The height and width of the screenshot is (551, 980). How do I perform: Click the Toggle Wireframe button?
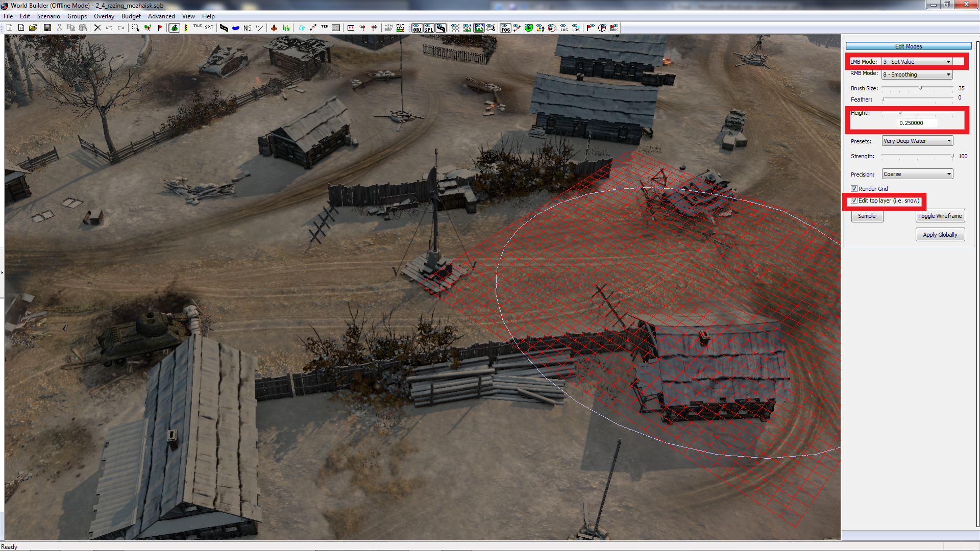click(x=940, y=216)
